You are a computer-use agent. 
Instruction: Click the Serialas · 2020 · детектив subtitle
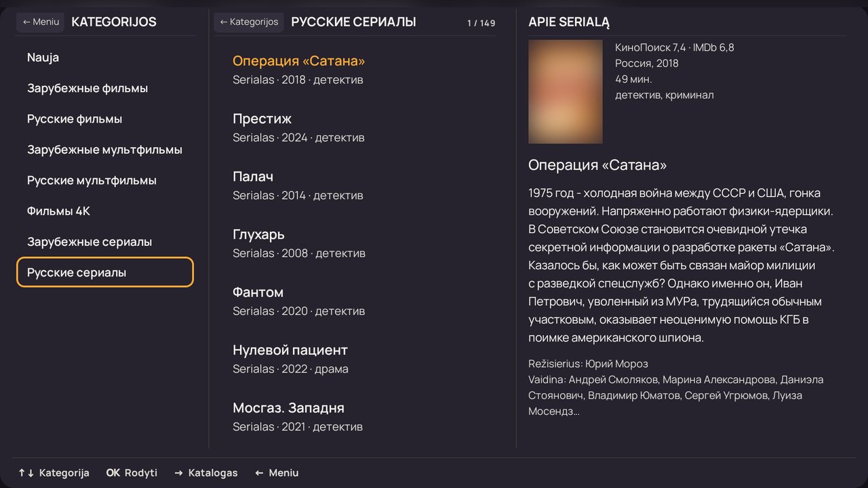click(299, 311)
